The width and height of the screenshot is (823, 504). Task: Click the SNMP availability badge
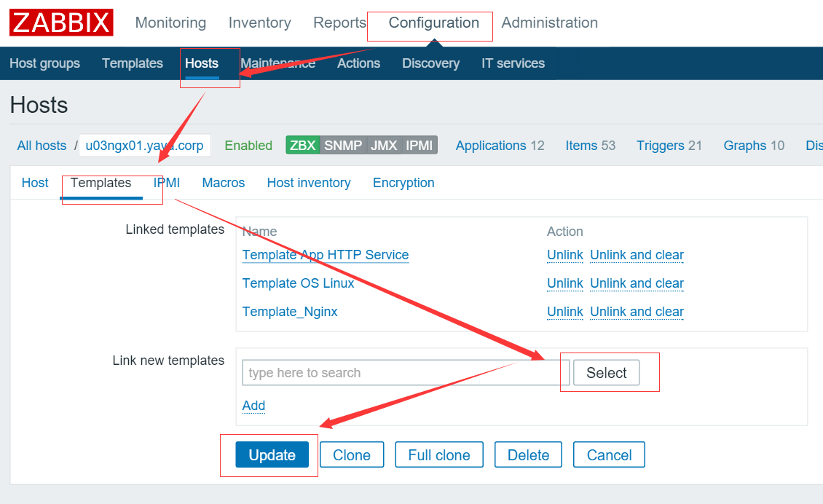(x=342, y=145)
